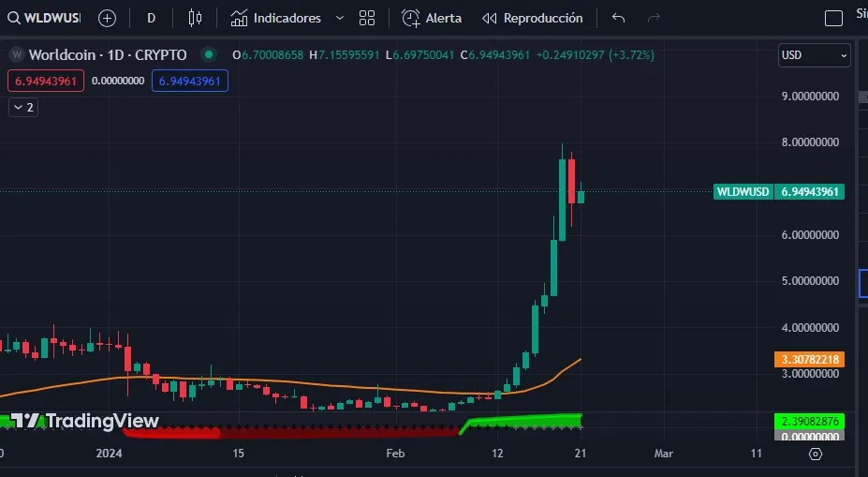This screenshot has height=477, width=868.
Task: Change the D daily timeframe interval
Action: click(x=151, y=19)
